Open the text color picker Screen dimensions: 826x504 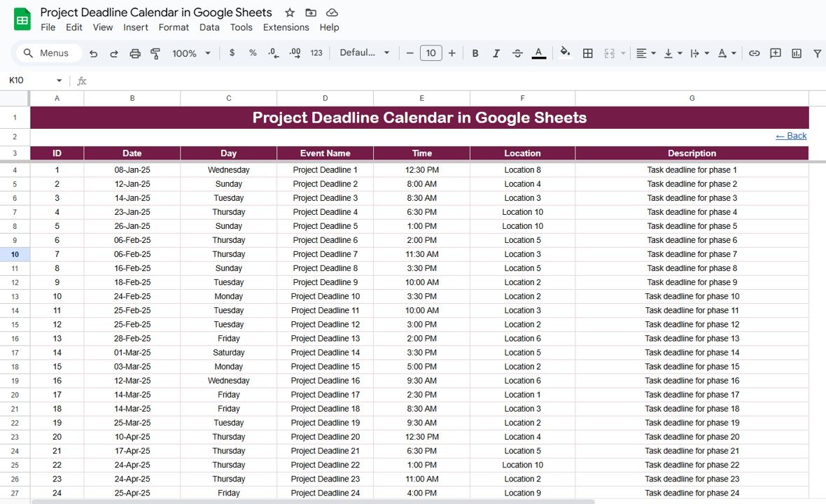538,53
